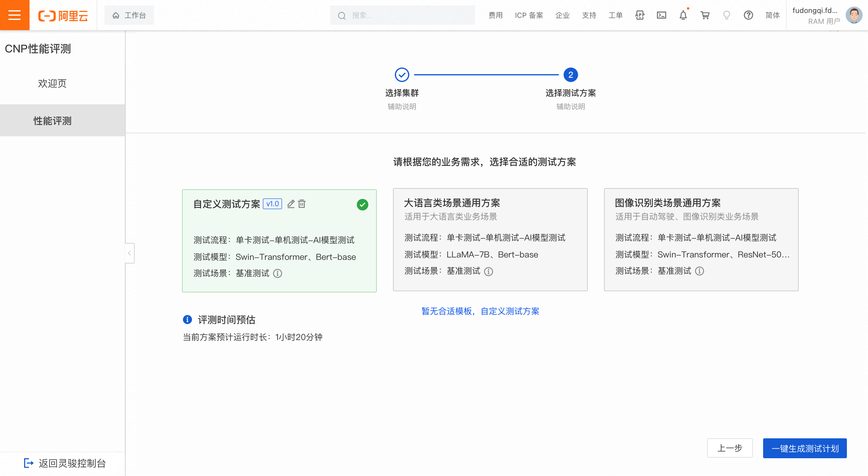Go to 欢迎页 in sidebar
This screenshot has height=476, width=868.
coord(52,83)
